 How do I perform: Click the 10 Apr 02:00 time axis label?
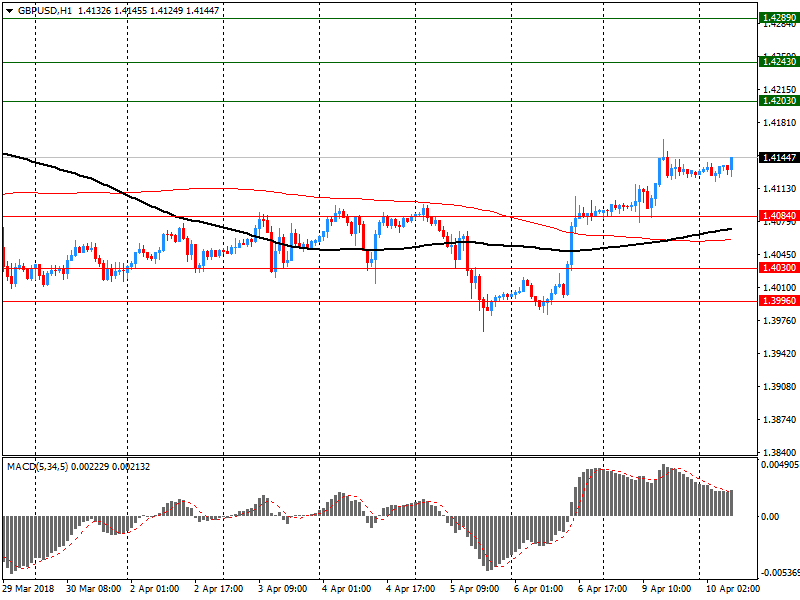click(733, 589)
